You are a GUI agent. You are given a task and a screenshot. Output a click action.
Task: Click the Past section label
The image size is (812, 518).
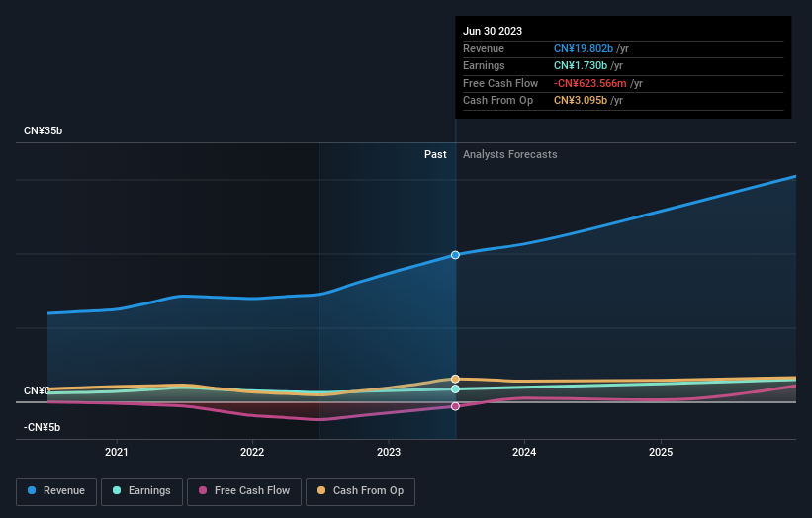tap(435, 155)
